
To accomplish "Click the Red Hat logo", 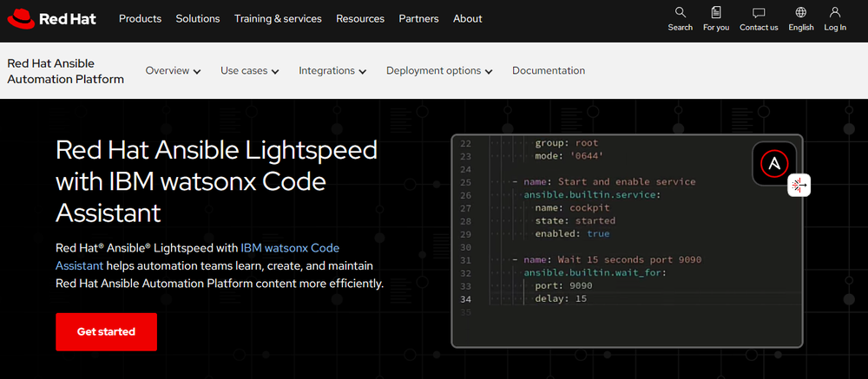I will (51, 19).
